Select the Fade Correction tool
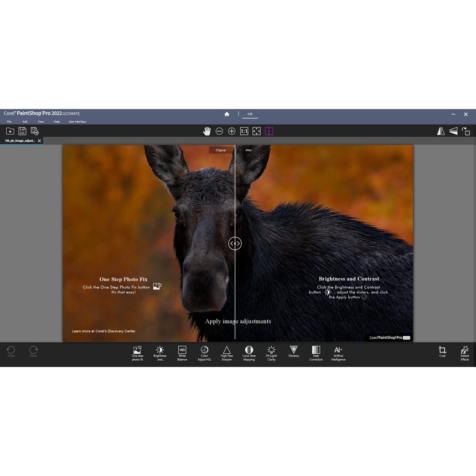This screenshot has width=476, height=476. pyautogui.click(x=316, y=353)
